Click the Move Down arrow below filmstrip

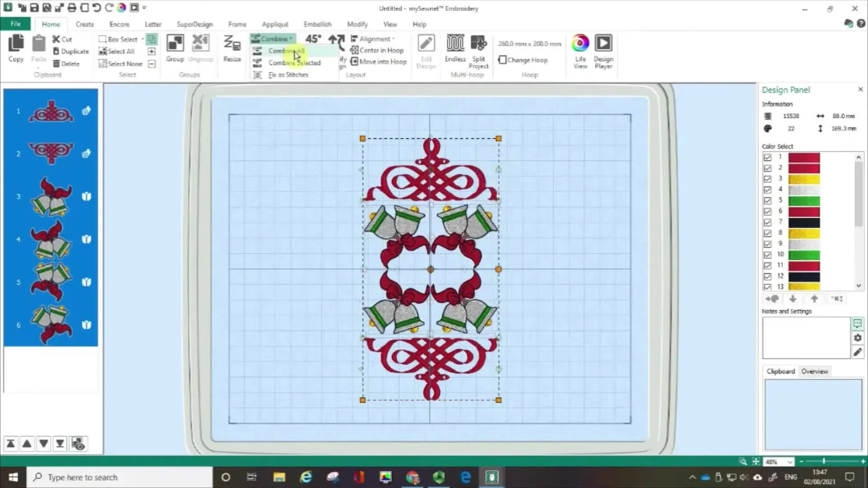pyautogui.click(x=43, y=444)
